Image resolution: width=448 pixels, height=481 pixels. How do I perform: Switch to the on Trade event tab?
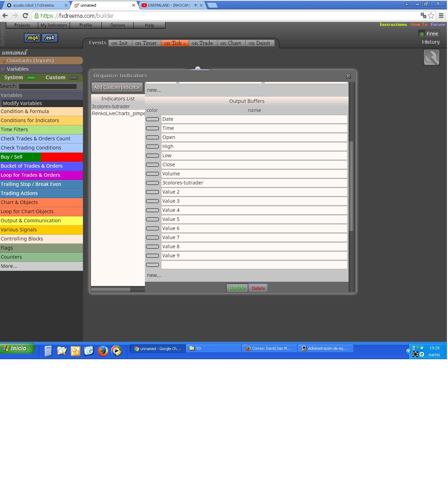pos(202,43)
